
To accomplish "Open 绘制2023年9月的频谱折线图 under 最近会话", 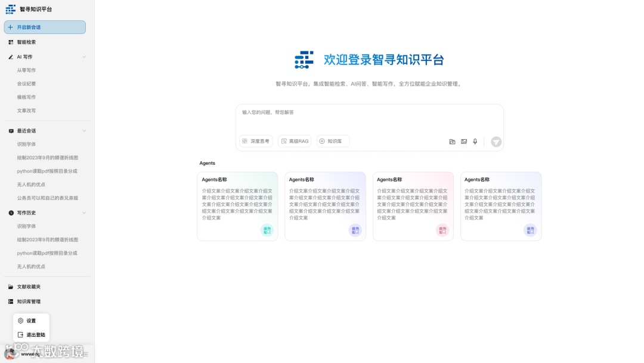I will tap(47, 158).
